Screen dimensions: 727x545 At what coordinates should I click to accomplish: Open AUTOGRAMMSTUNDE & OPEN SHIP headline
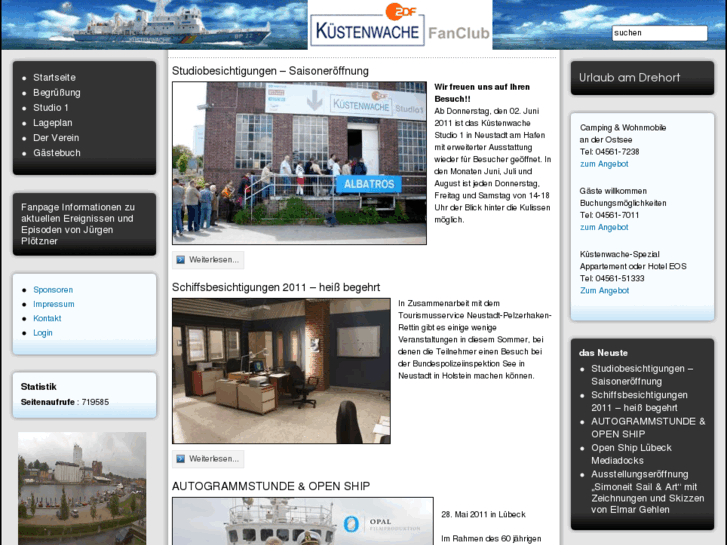[271, 486]
